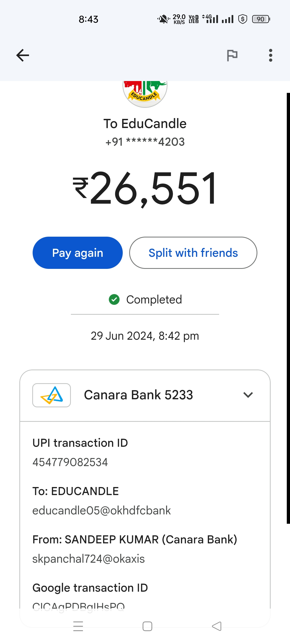
Task: Tap the ₹26,551 amount text
Action: pyautogui.click(x=145, y=189)
